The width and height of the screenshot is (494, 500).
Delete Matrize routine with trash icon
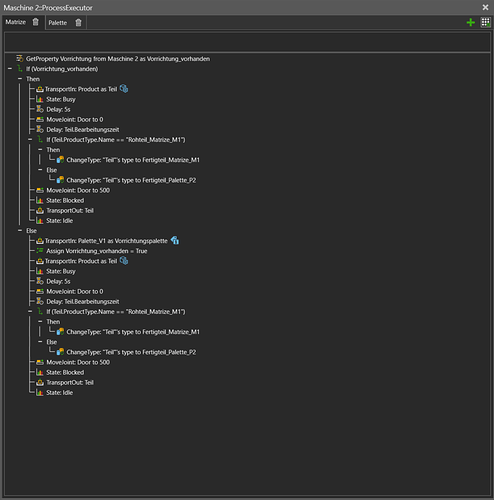(35, 22)
